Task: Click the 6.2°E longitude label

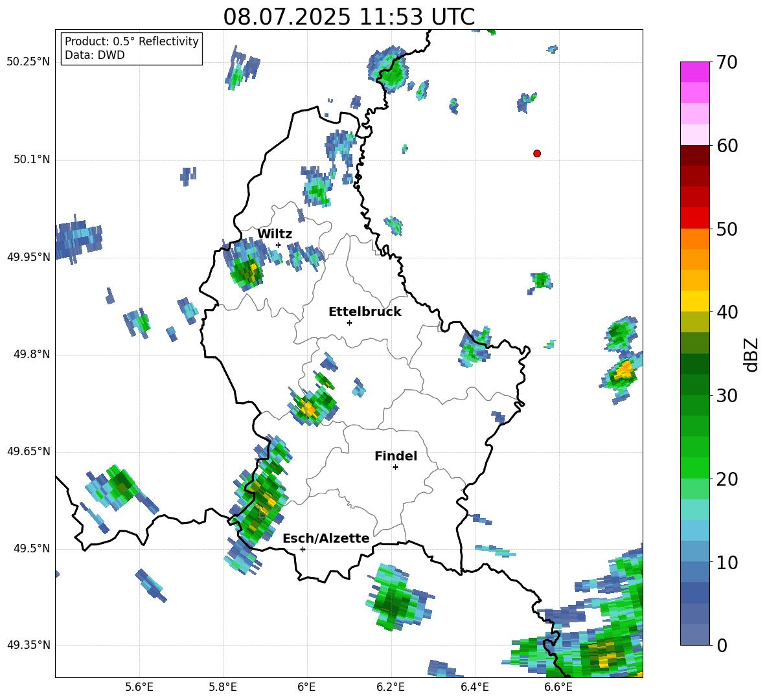Action: pyautogui.click(x=391, y=687)
